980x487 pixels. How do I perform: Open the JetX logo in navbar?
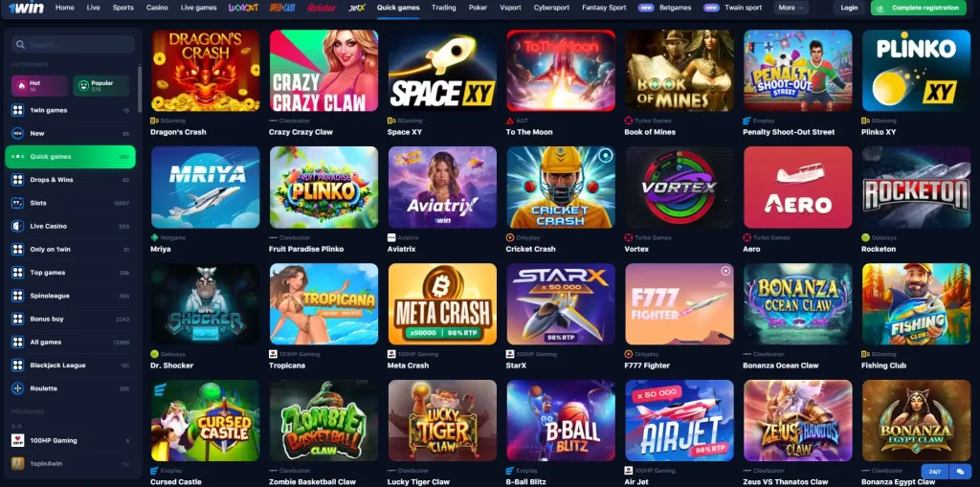click(357, 8)
